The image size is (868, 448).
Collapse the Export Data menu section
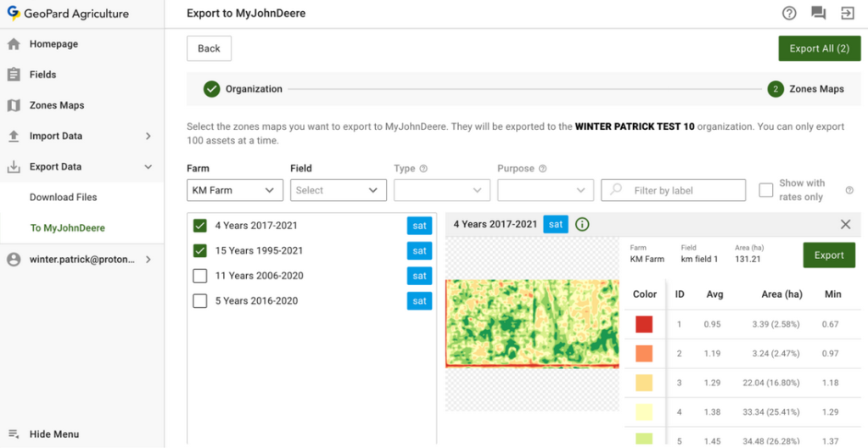tap(148, 167)
